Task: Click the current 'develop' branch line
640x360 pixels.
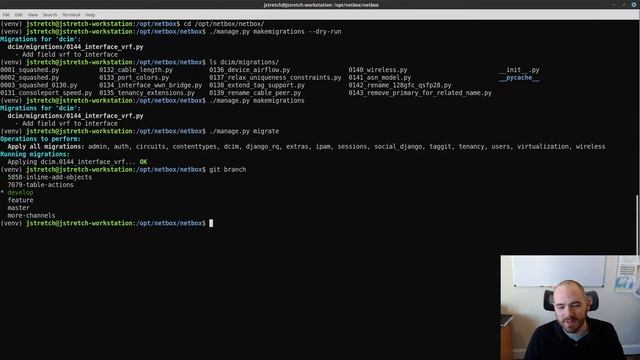Action: click(17, 193)
